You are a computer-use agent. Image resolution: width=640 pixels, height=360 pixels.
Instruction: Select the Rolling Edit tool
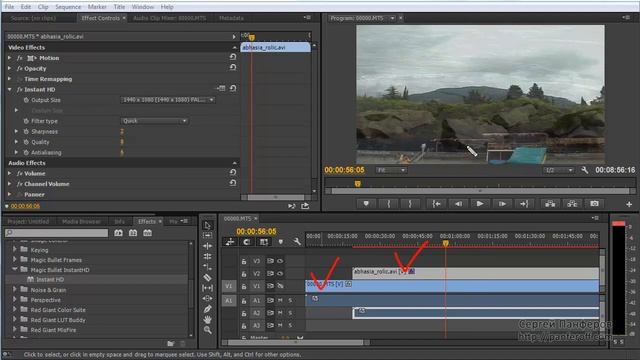pyautogui.click(x=207, y=256)
